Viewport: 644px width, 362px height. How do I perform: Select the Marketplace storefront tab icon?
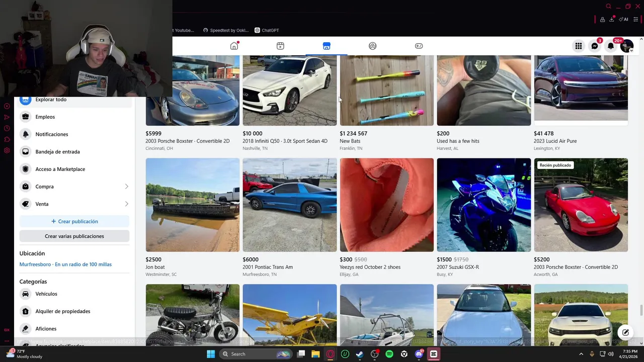(327, 46)
